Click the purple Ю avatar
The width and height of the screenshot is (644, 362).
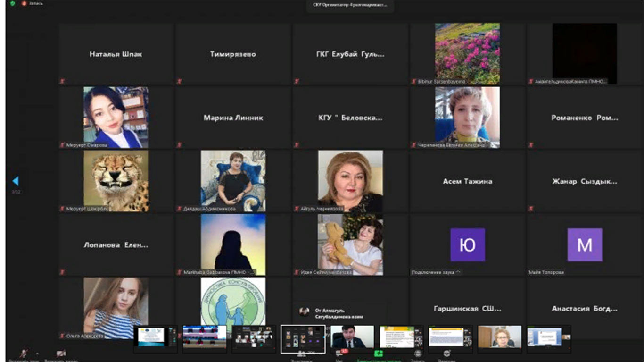(468, 244)
